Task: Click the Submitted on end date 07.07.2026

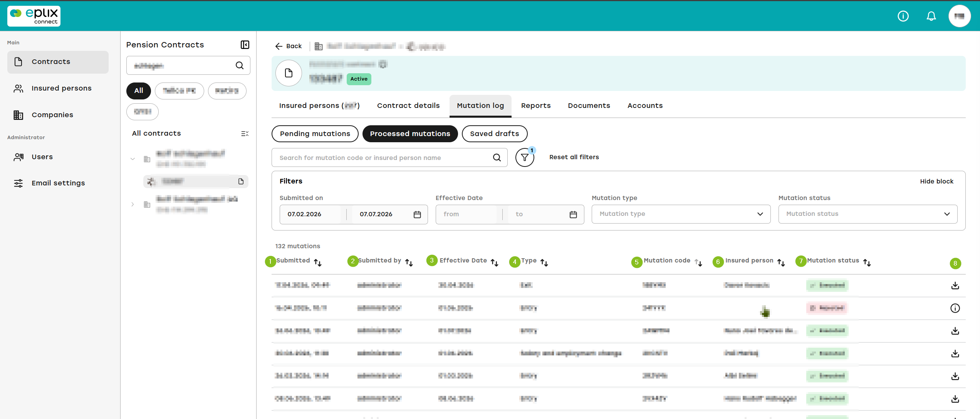Action: [376, 214]
